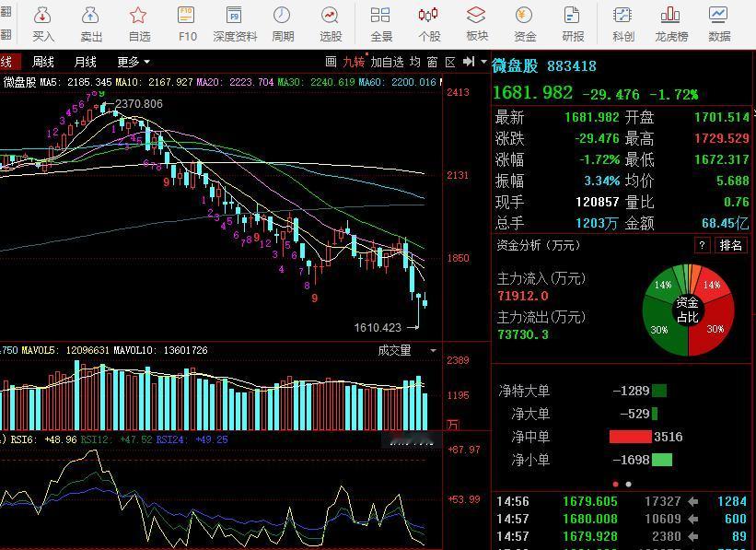Click the MA5: 2185.345 label
Screen dimensions: 756x550
(x=76, y=83)
